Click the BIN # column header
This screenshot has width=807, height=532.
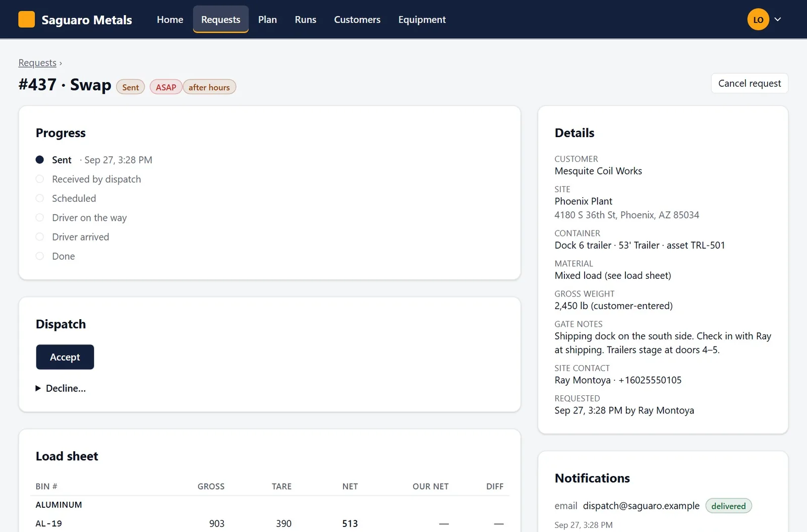click(x=46, y=487)
